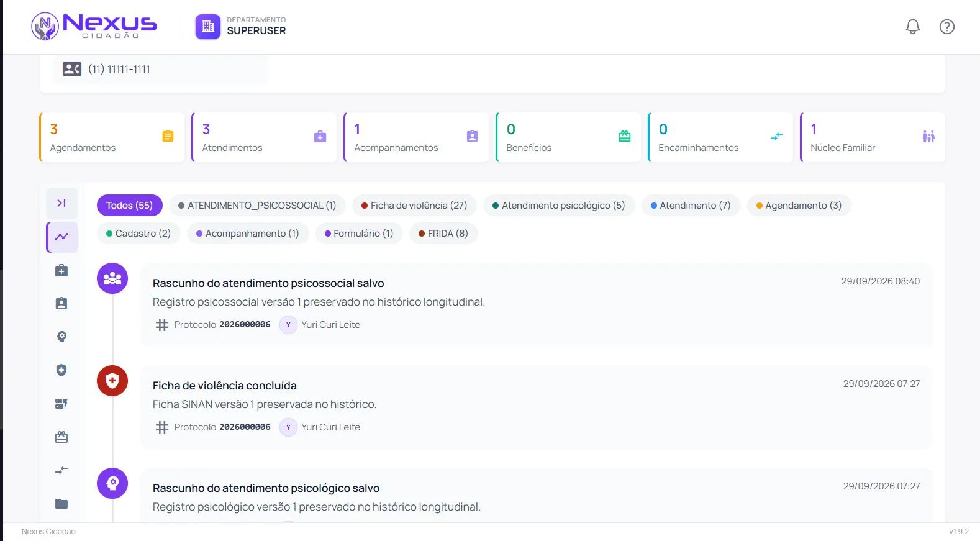Screen dimensions: 980x541
Task: Expand the sidebar with the arrow icon
Action: pyautogui.click(x=61, y=203)
